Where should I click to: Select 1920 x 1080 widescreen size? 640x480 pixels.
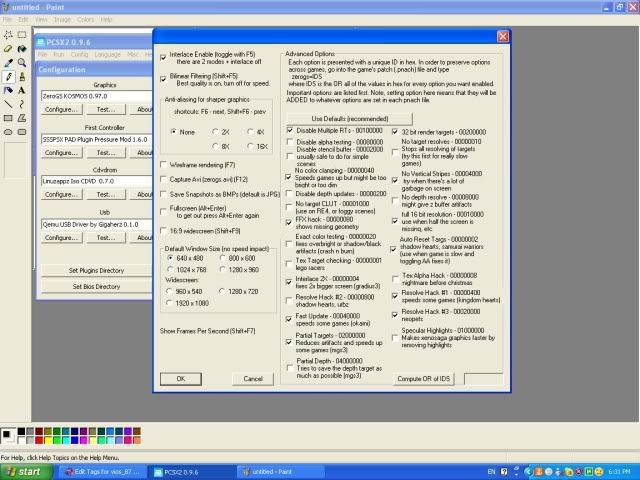click(169, 303)
